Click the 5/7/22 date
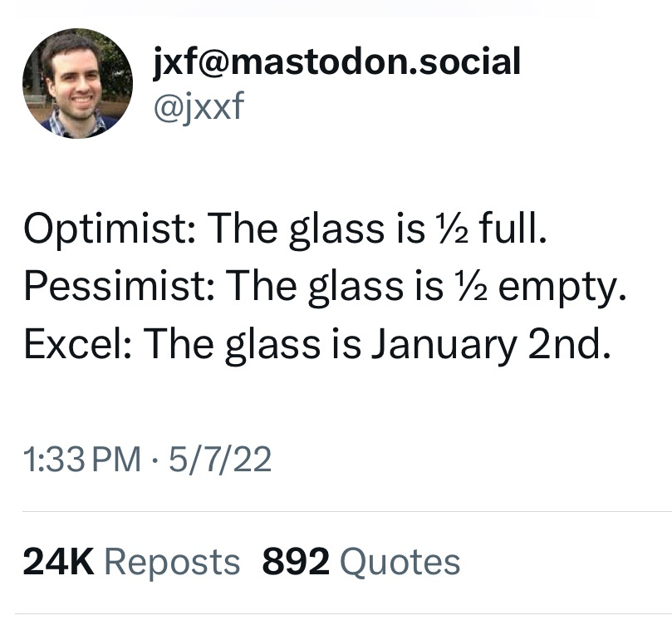The height and width of the screenshot is (630, 672). pos(220,460)
